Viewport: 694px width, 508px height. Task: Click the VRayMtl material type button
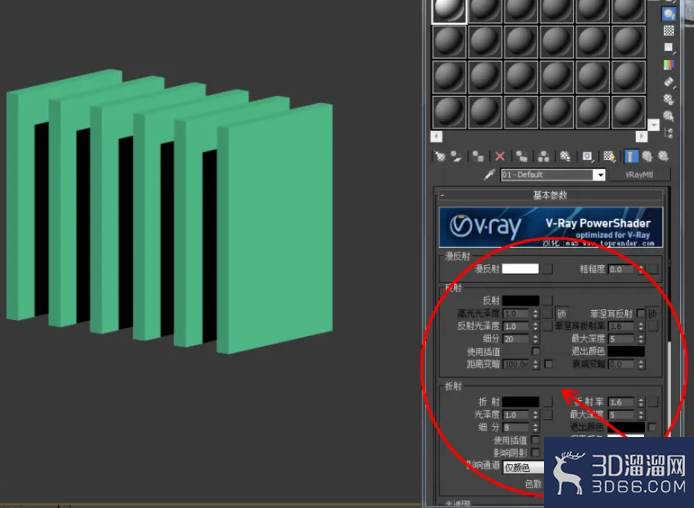(640, 175)
